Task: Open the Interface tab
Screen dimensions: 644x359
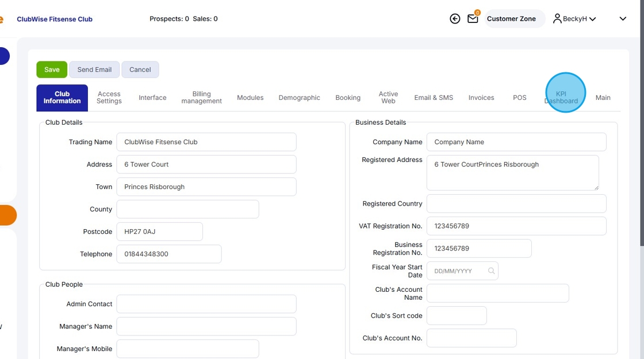Action: (152, 98)
